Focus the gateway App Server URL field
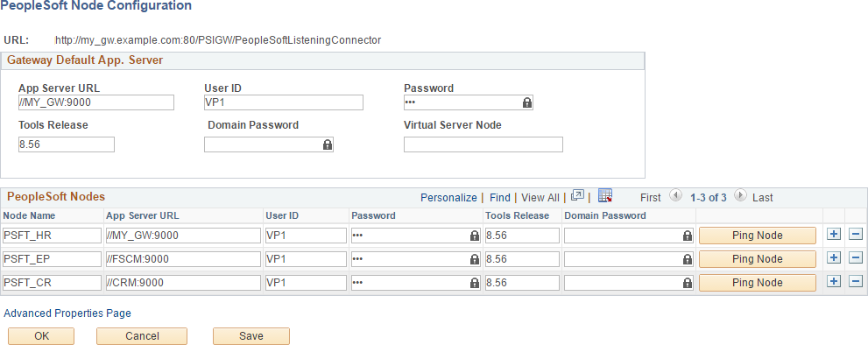868x345 pixels. click(x=96, y=102)
